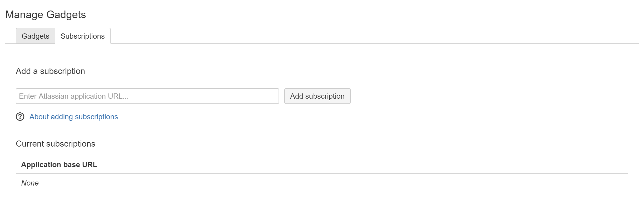Activate the Subscriptions tab label
Screen dimensions: 644x210
pyautogui.click(x=82, y=36)
